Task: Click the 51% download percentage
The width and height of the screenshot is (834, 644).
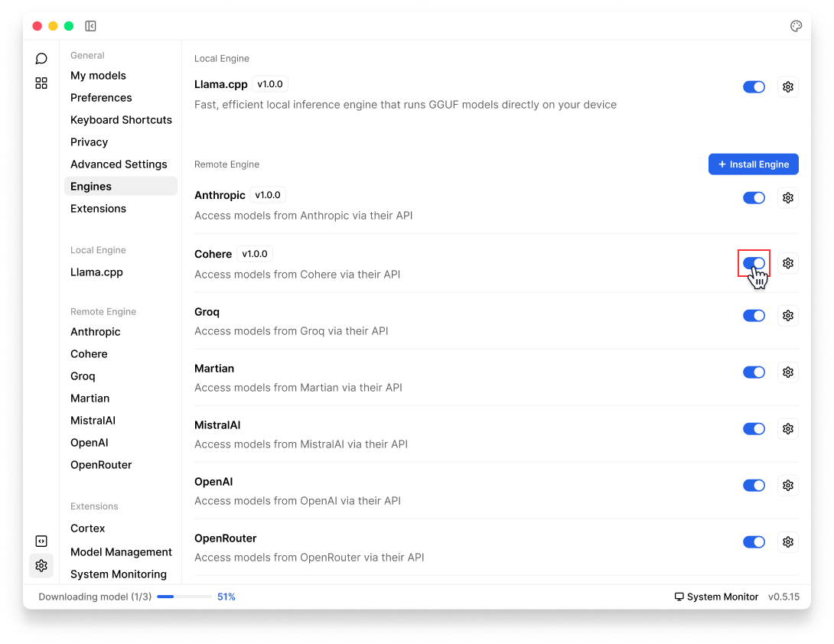Action: pyautogui.click(x=226, y=597)
